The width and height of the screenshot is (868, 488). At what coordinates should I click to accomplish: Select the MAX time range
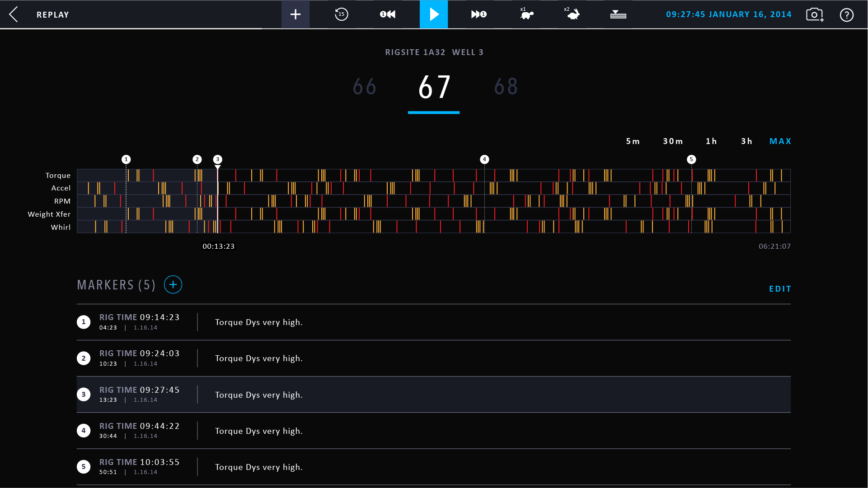pos(780,141)
